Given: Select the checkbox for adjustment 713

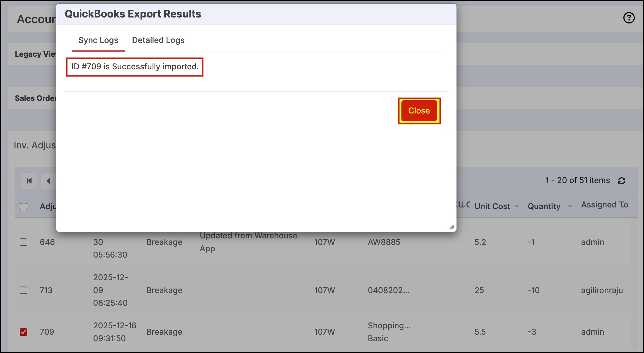Looking at the screenshot, I should click(24, 290).
